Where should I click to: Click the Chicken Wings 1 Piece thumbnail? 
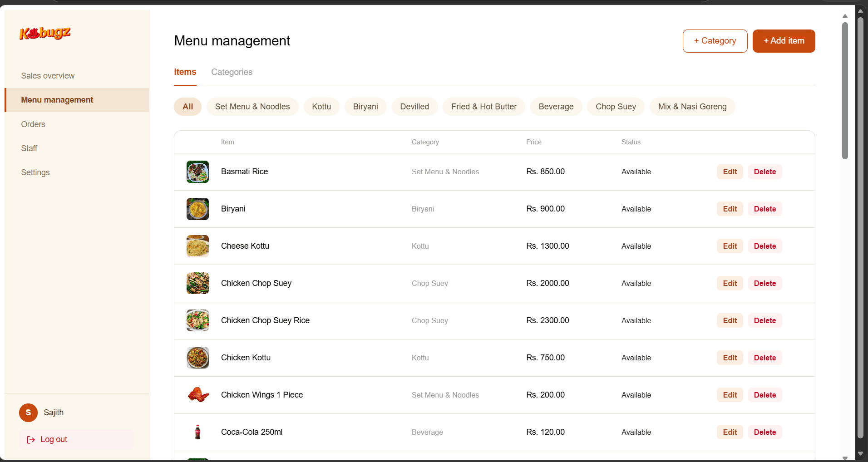tap(197, 395)
